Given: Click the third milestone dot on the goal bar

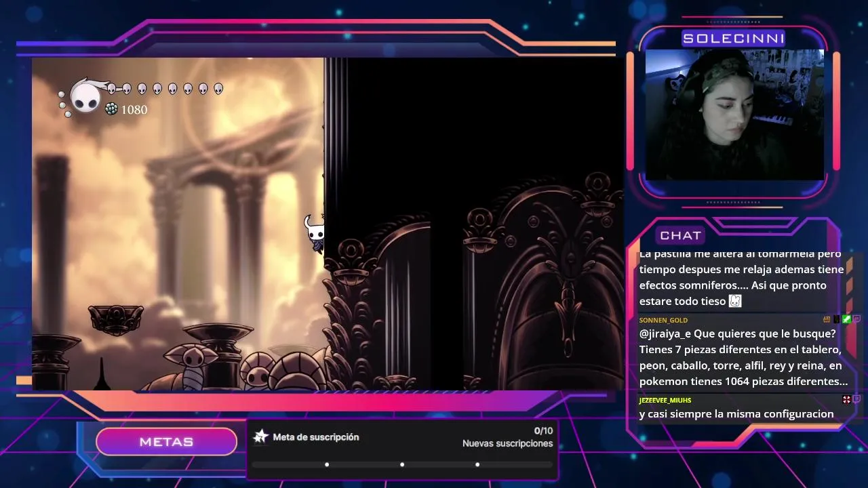Looking at the screenshot, I should pos(477,465).
